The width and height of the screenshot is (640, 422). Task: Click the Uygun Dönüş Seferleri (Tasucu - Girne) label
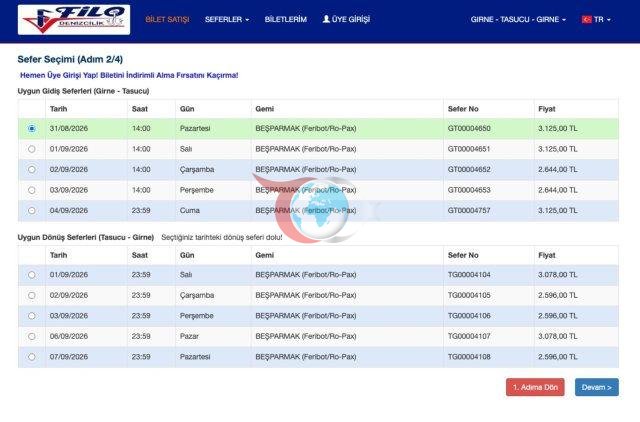tap(86, 237)
